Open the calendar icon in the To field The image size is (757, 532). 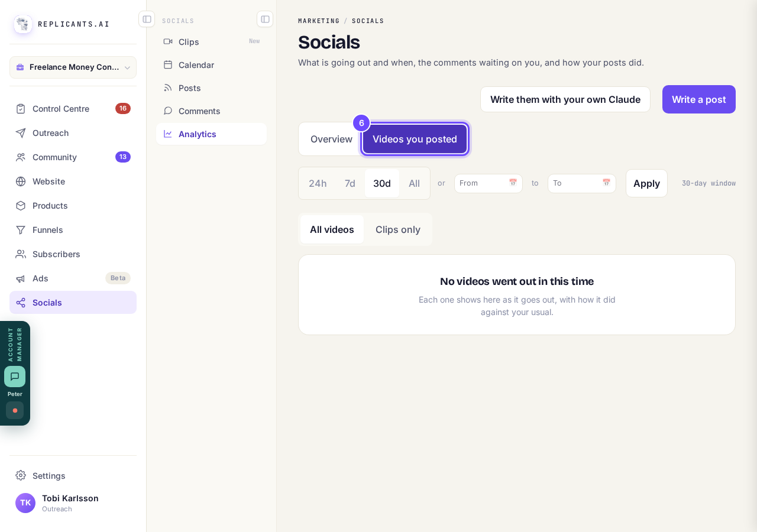coord(606,183)
